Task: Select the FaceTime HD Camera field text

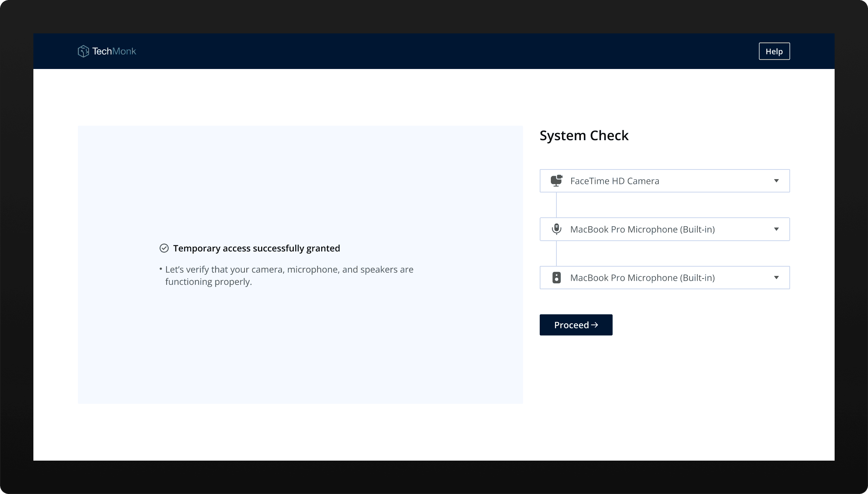Action: (614, 181)
